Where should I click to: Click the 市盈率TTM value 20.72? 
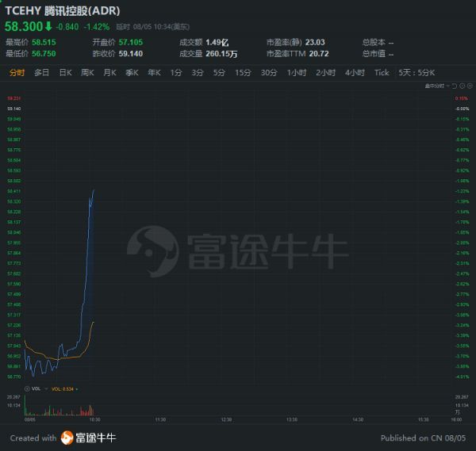(x=319, y=54)
